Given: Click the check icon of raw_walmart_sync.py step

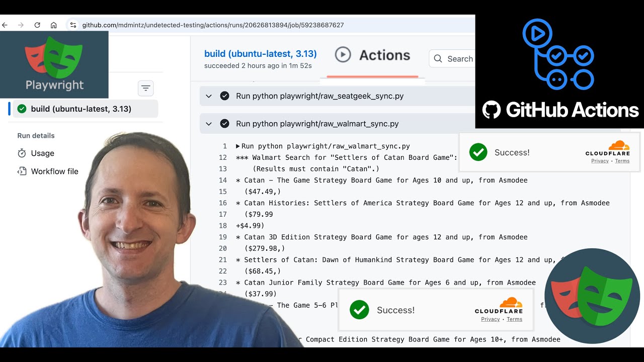Looking at the screenshot, I should pos(225,124).
